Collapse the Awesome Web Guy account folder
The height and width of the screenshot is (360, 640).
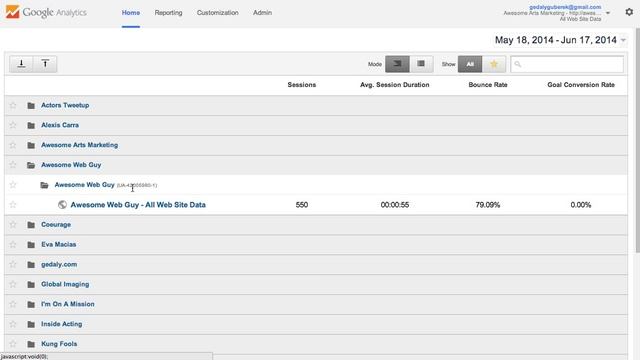[31, 165]
